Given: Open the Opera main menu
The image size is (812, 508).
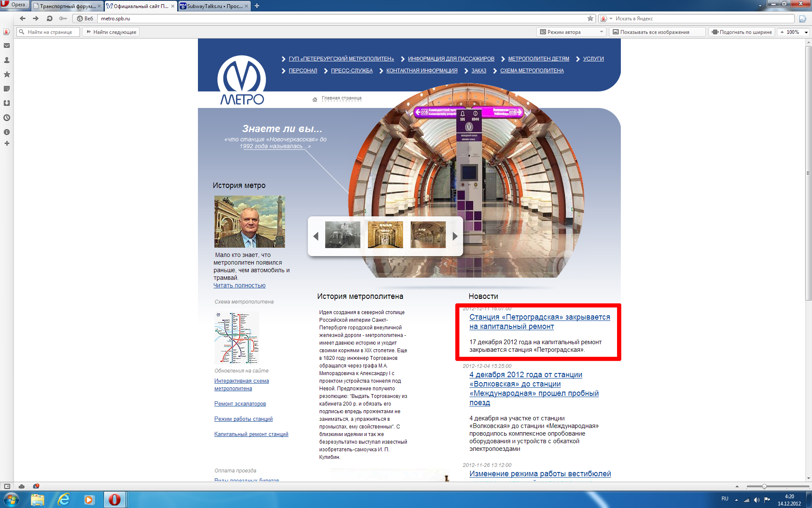Looking at the screenshot, I should [x=14, y=5].
